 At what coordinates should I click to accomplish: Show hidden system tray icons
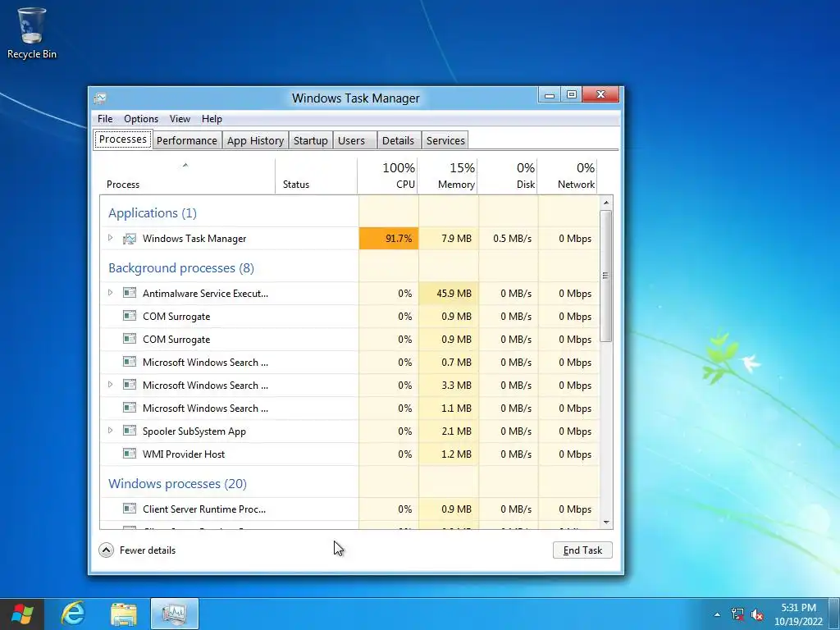click(717, 614)
